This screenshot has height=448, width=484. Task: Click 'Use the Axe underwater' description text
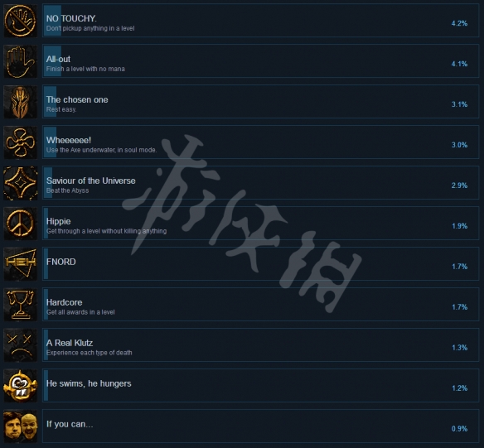[x=102, y=150]
